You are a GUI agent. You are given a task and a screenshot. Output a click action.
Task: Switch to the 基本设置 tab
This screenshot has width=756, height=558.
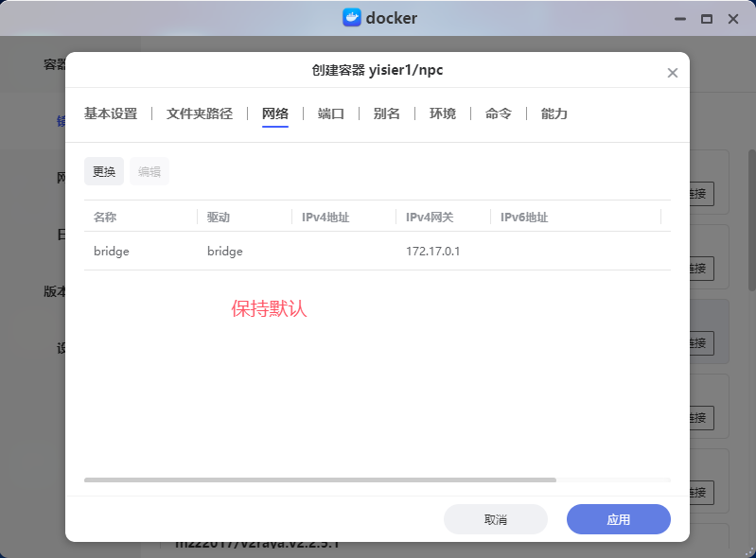click(x=111, y=113)
